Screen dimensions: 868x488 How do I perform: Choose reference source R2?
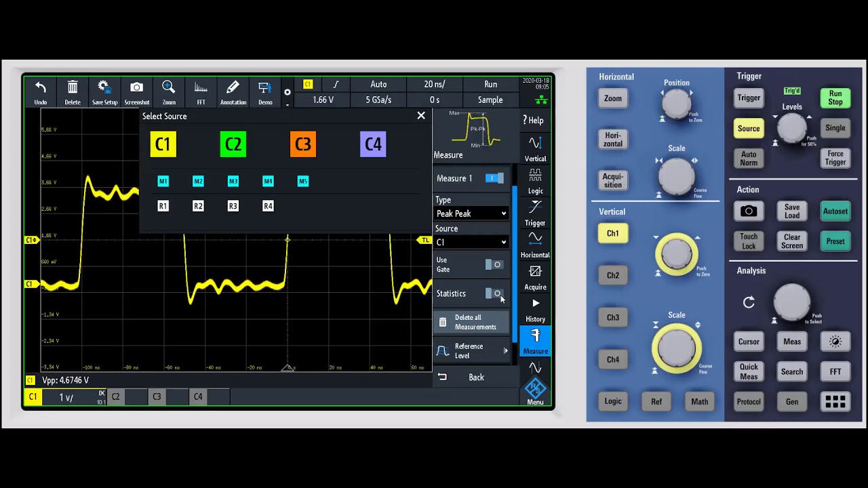click(198, 206)
